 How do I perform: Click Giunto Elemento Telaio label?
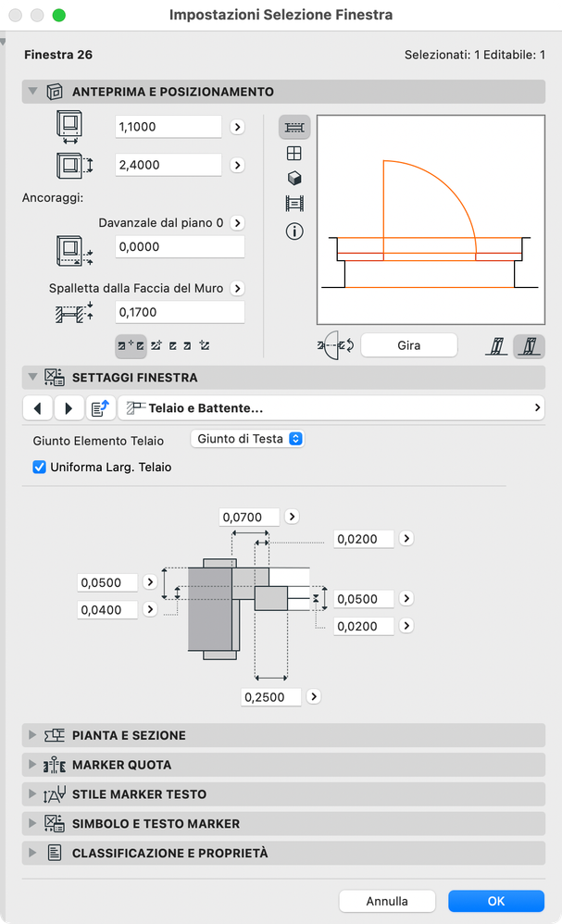pyautogui.click(x=98, y=441)
